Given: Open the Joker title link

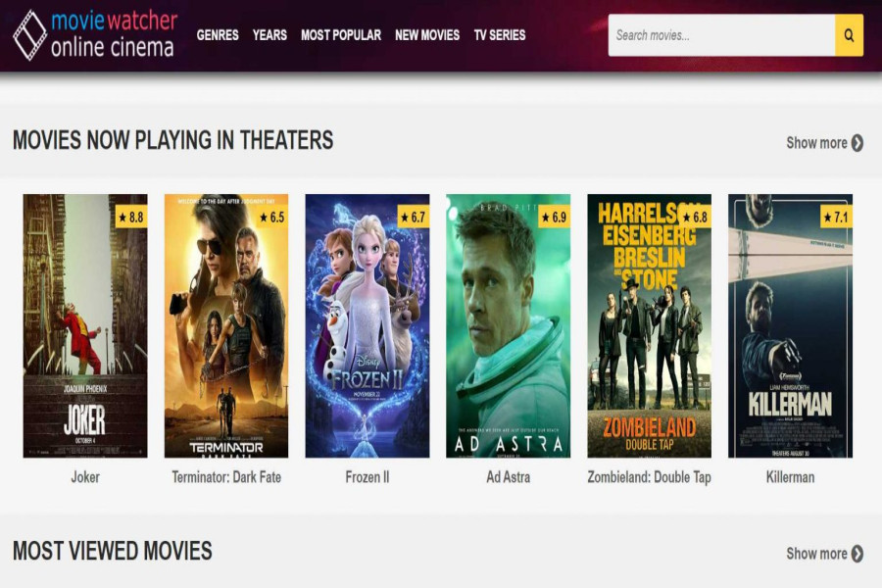Looking at the screenshot, I should point(85,477).
